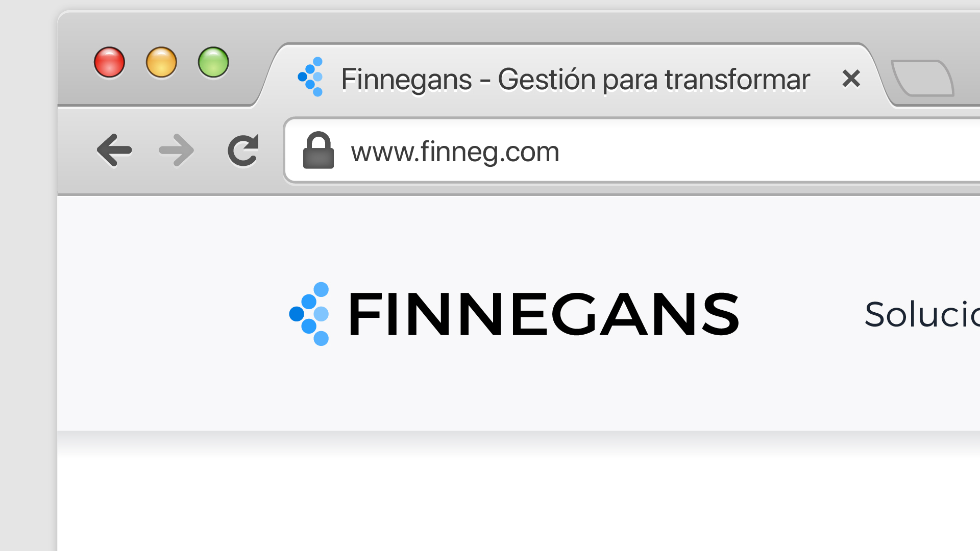Click the blue dots Finnegans logo icon
Image resolution: width=980 pixels, height=551 pixels.
coord(309,314)
